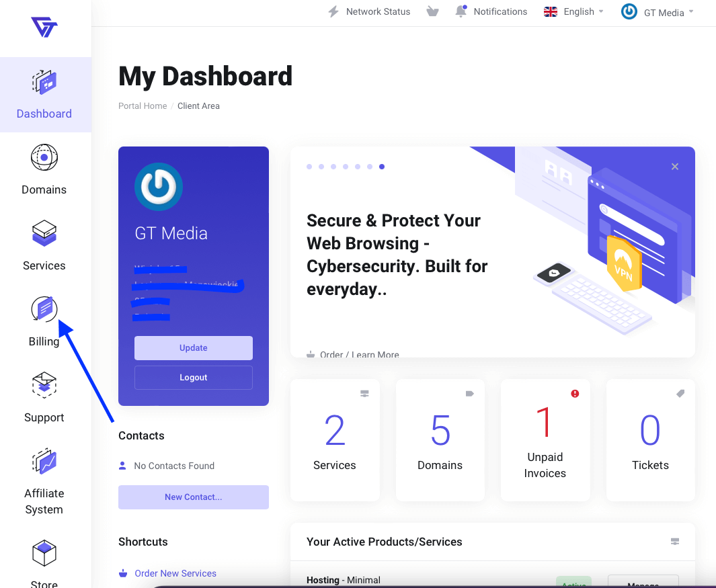The image size is (716, 588).
Task: Open the Order New Services shortcut
Action: [x=175, y=573]
